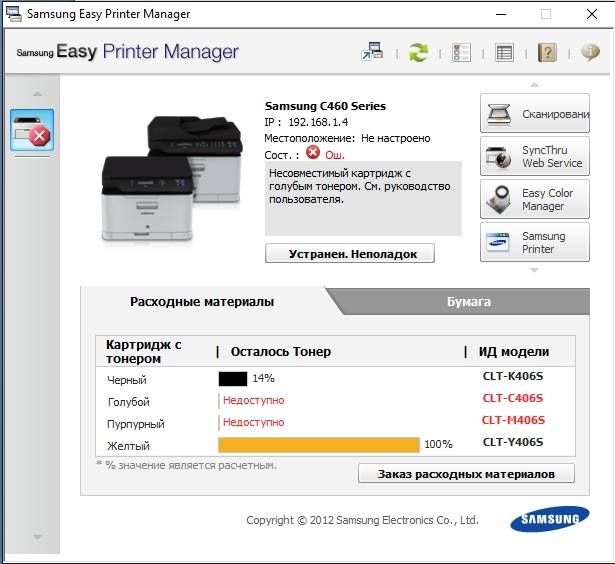Open the Samsung Printer shortcut
Screen dimensions: 615x564
pos(535,243)
